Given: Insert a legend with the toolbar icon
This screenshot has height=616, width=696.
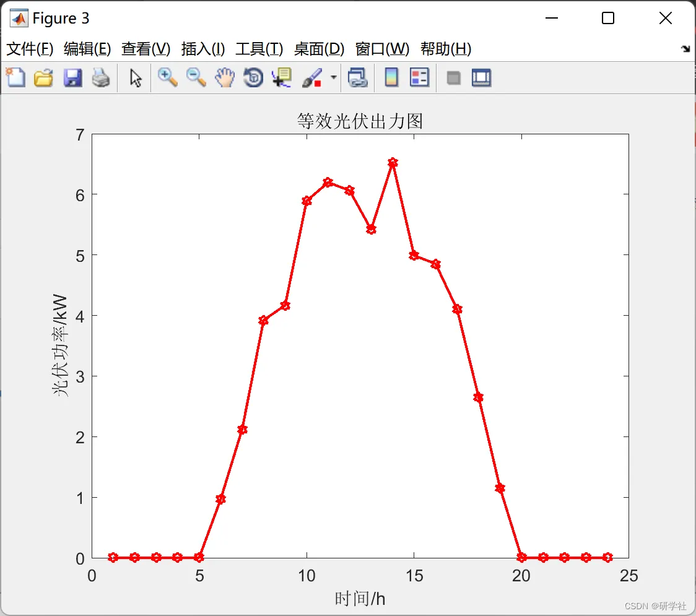Looking at the screenshot, I should (419, 77).
